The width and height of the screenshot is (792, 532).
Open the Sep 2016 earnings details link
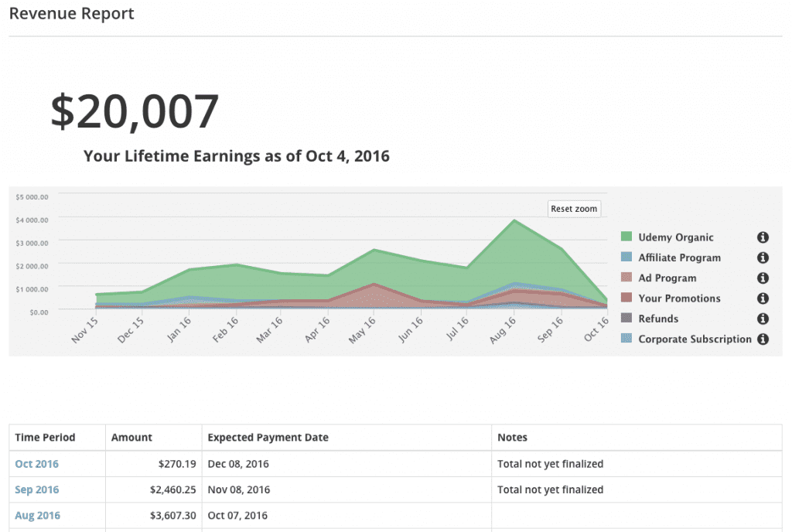[x=36, y=489]
